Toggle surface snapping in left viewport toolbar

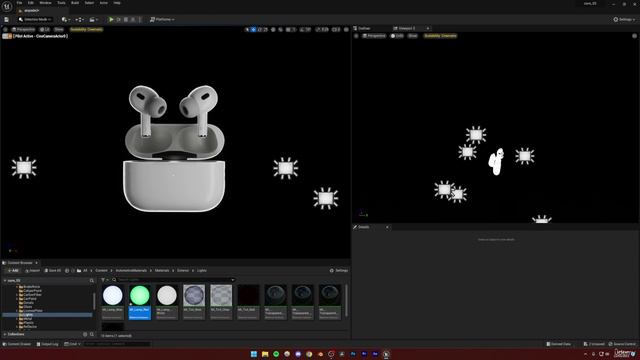pos(280,29)
